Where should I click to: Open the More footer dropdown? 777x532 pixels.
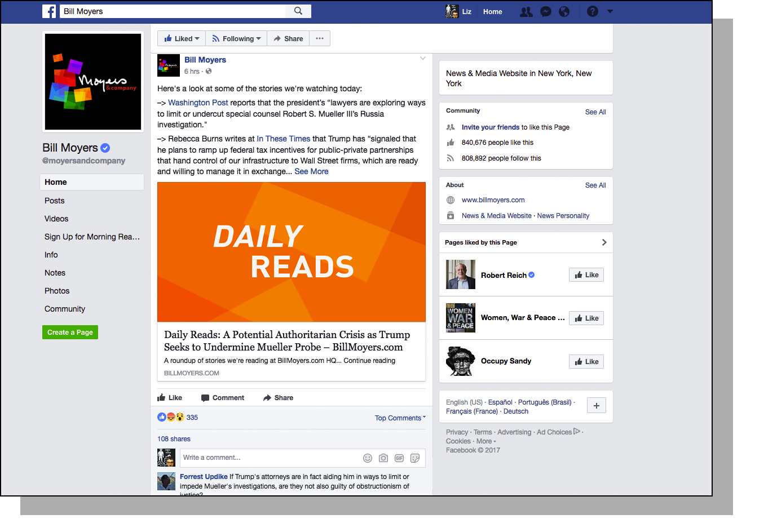click(486, 441)
